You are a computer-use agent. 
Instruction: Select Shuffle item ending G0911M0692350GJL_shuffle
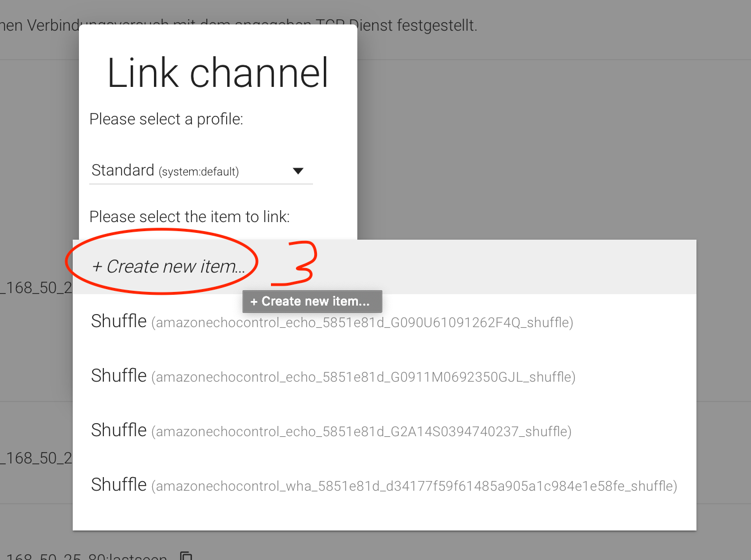[x=333, y=376]
